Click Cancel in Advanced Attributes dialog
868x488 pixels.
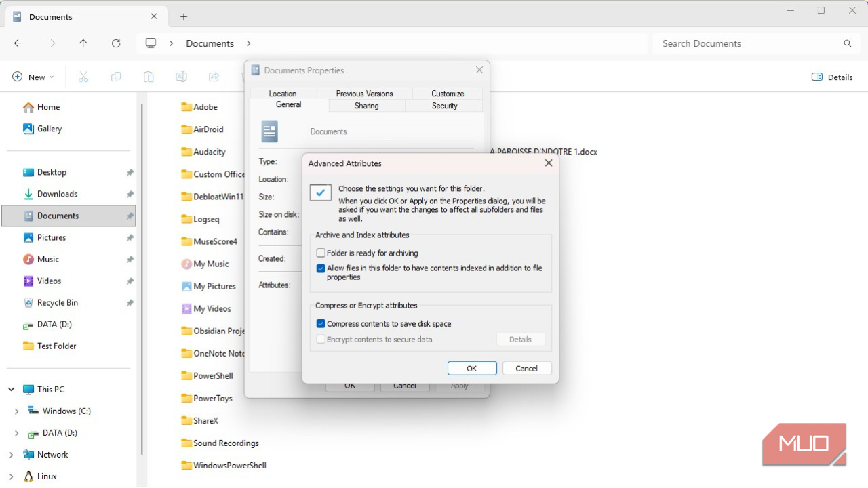527,369
